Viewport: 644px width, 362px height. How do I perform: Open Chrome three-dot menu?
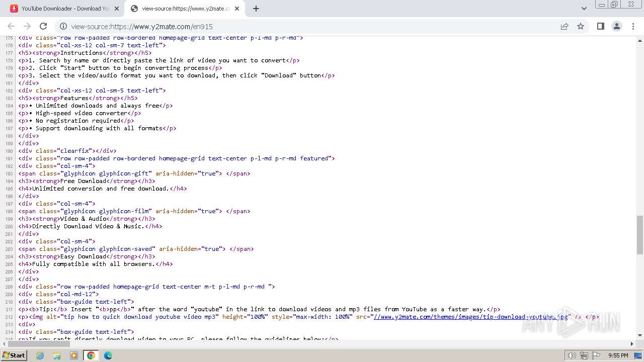point(633,27)
